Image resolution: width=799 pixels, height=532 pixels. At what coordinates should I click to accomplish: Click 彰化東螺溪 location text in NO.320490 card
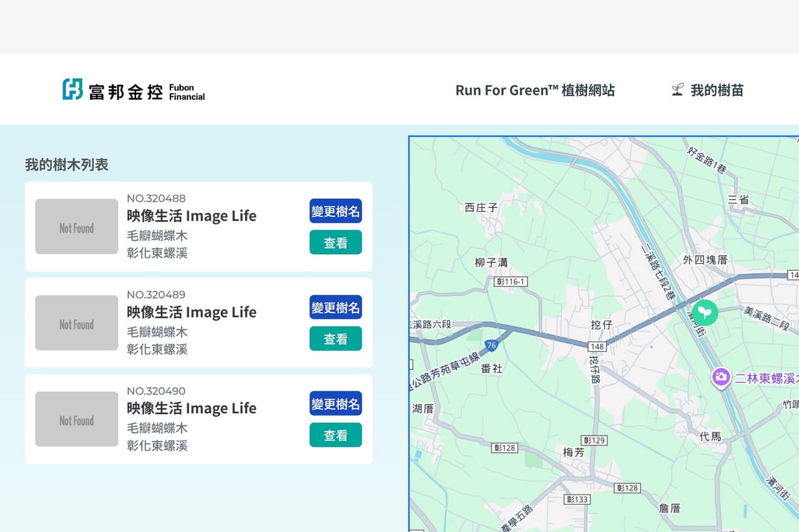click(x=157, y=445)
